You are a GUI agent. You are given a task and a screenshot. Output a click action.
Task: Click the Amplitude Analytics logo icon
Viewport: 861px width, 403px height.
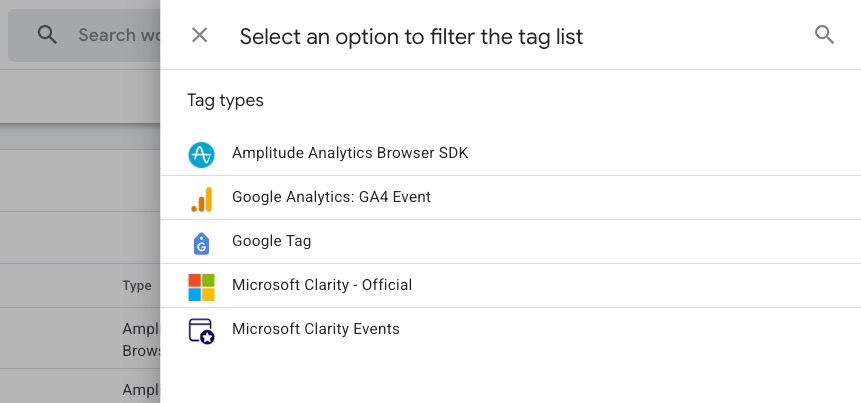click(x=201, y=154)
